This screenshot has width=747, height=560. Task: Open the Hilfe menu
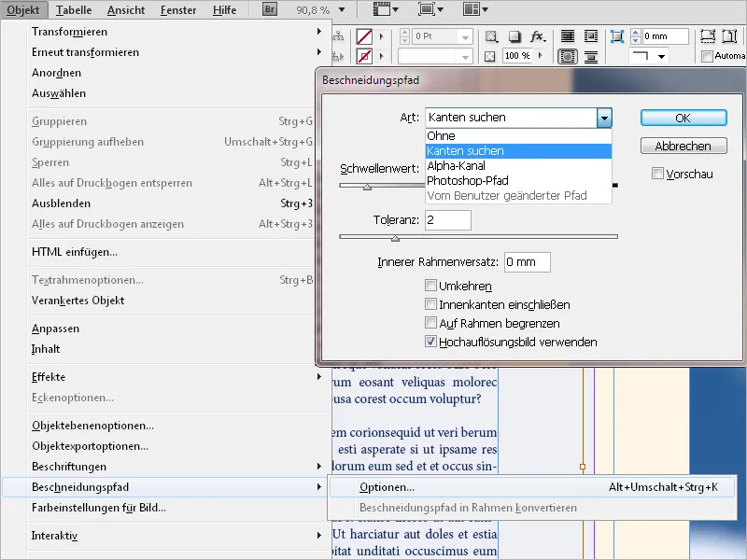pos(224,9)
